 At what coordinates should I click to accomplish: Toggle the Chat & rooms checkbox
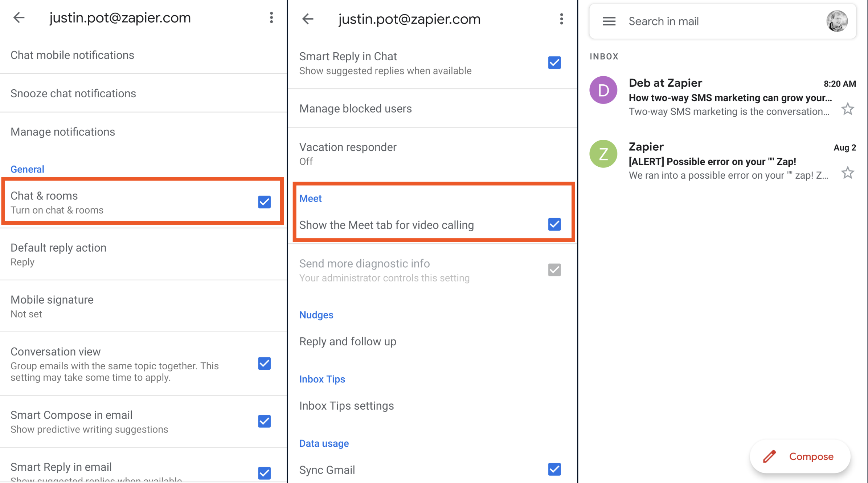point(266,202)
